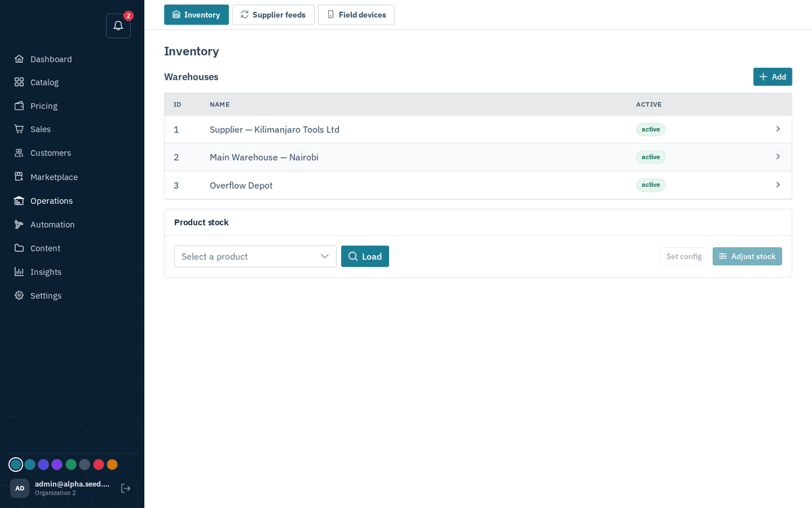Image resolution: width=812 pixels, height=508 pixels.
Task: Click the admin@alpha.seed account email
Action: [72, 484]
